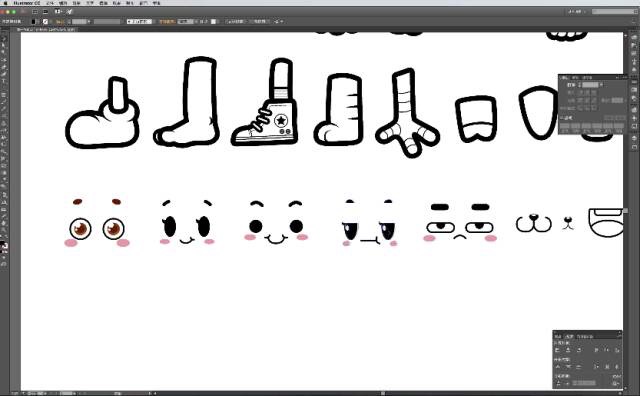640x396 pixels.
Task: Select the sleepy flat-eyebrow face artwork
Action: tap(460, 222)
